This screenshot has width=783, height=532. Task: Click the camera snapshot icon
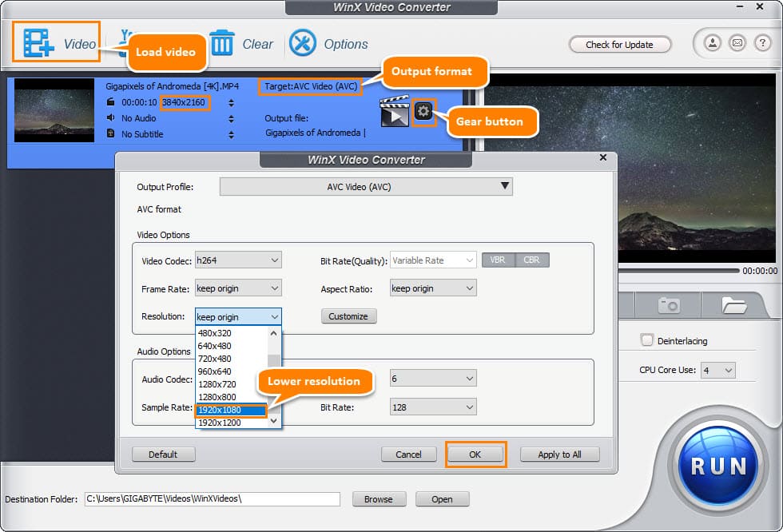coord(669,304)
